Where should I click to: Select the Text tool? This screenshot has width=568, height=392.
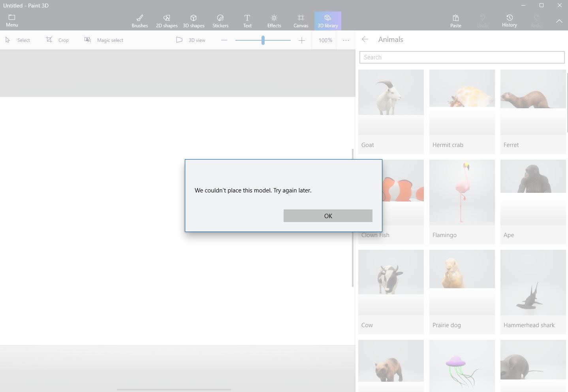(x=247, y=21)
